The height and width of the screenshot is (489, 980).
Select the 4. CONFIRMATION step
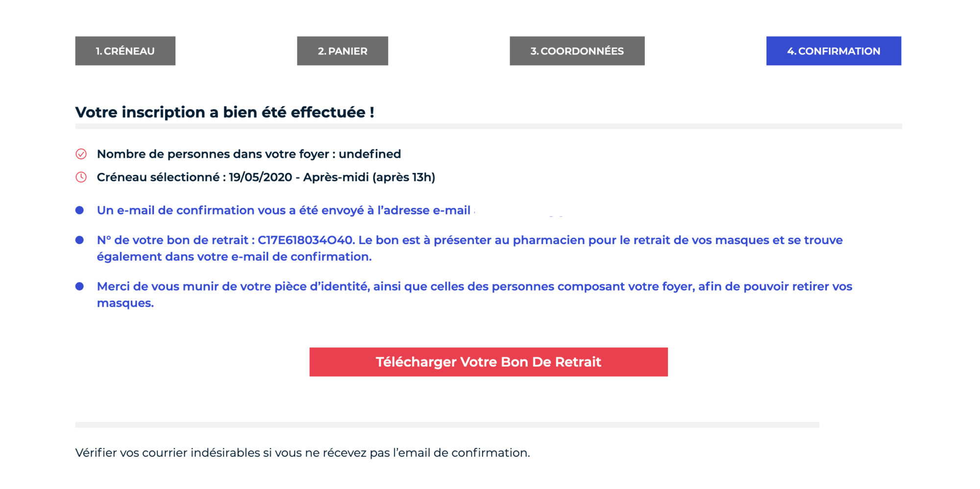pyautogui.click(x=833, y=51)
